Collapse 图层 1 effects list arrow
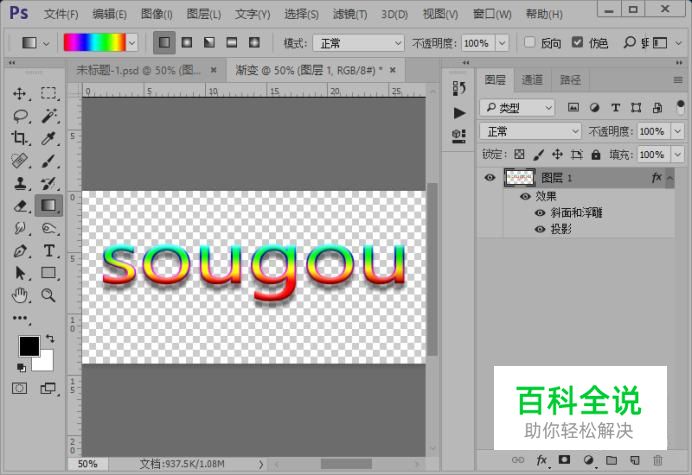The height and width of the screenshot is (475, 692). [669, 178]
